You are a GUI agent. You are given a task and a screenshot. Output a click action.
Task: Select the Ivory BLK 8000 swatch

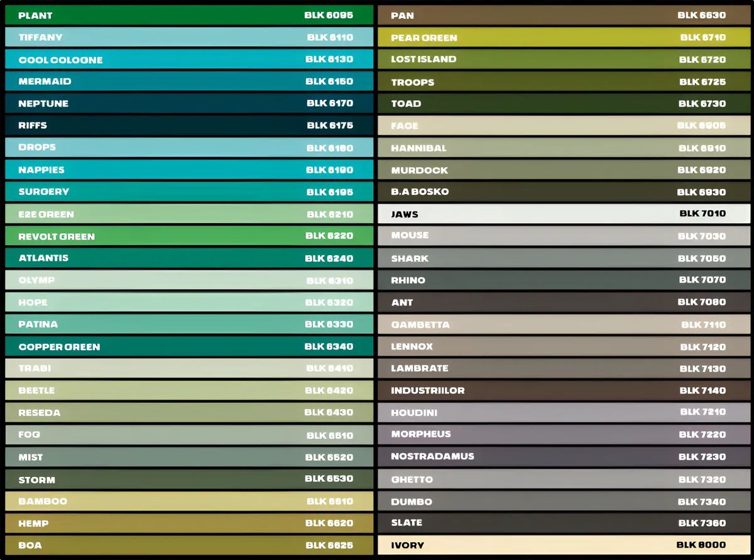[x=564, y=545]
